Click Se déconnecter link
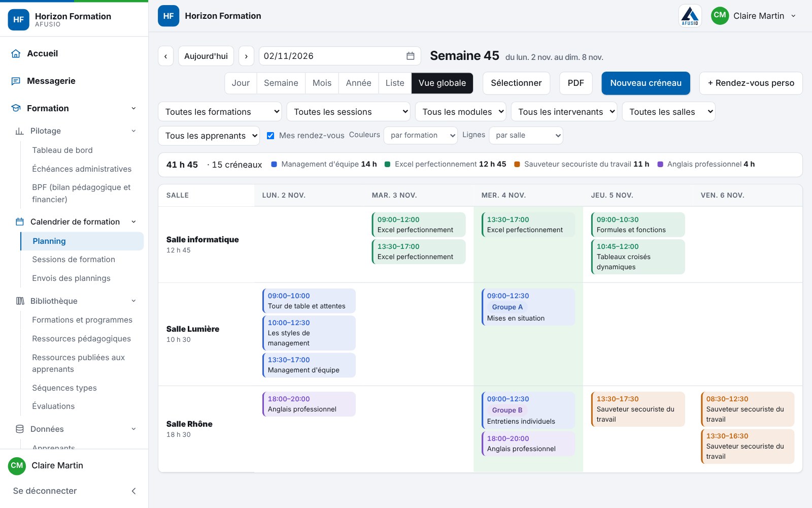Viewport: 812px width, 508px height. pos(45,491)
